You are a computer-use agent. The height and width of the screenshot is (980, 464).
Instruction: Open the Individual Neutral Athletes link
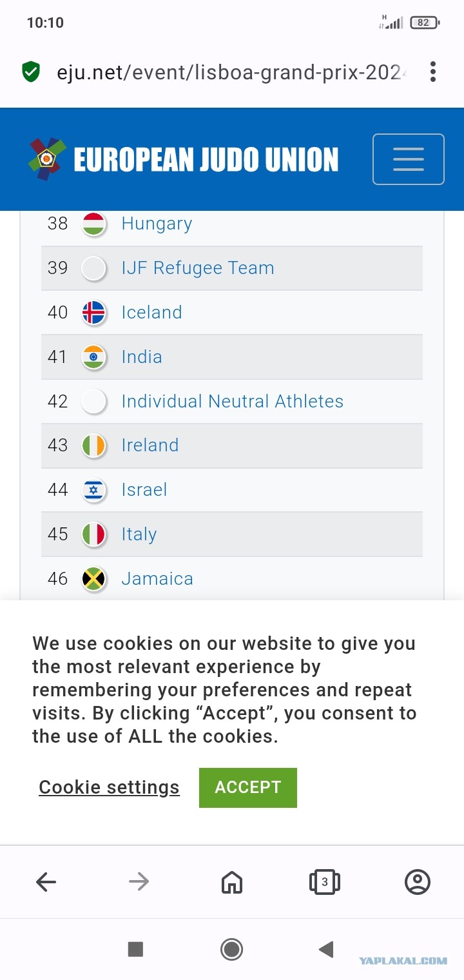point(233,401)
